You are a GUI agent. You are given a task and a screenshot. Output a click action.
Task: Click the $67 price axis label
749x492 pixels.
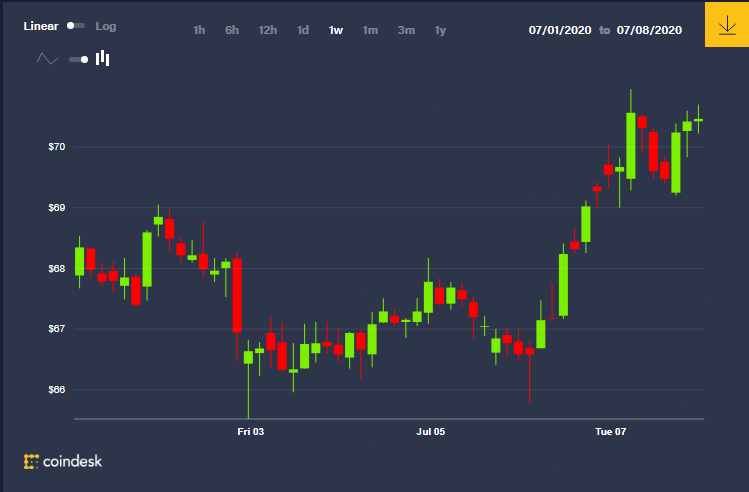57,329
